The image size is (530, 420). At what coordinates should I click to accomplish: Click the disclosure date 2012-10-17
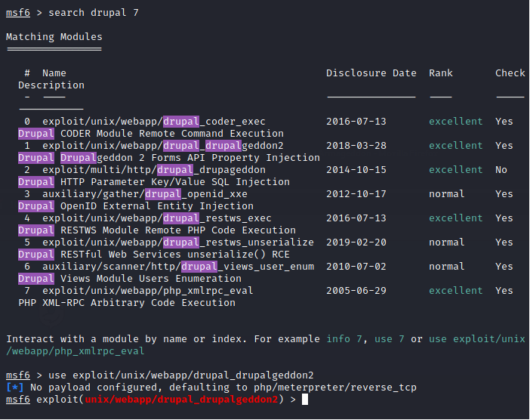click(356, 194)
